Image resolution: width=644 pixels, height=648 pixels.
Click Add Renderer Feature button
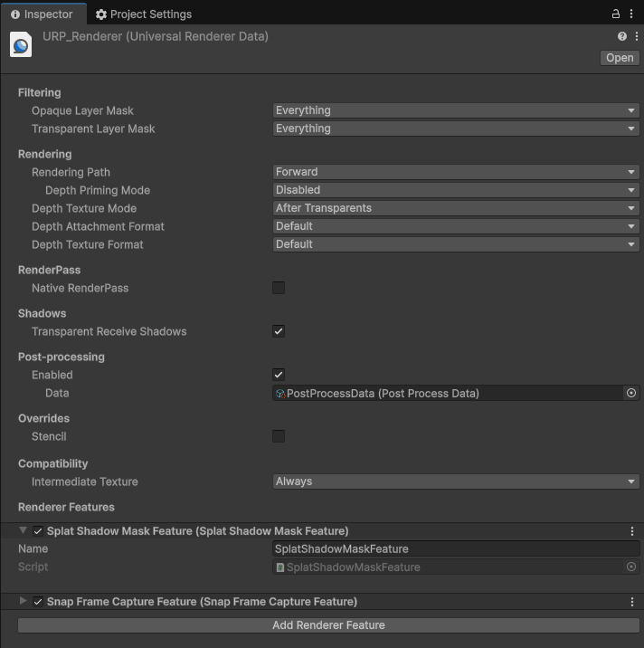[x=328, y=625]
